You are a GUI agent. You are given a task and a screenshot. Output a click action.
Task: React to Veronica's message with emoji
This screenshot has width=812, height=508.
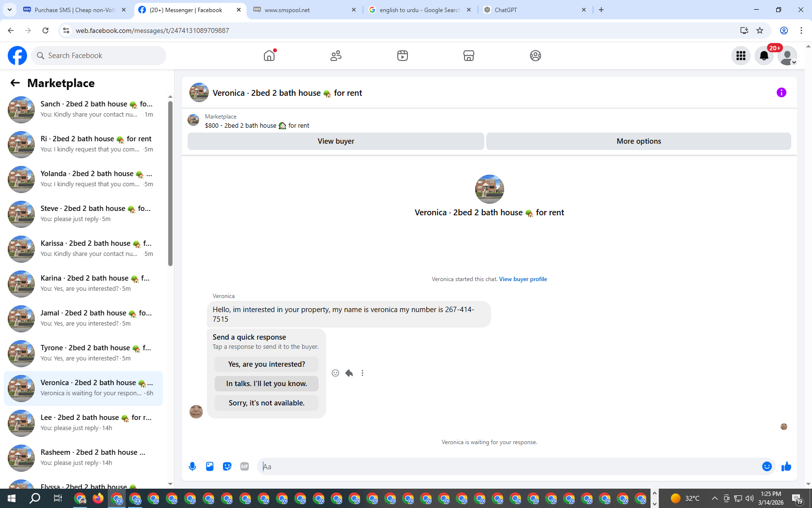(x=335, y=373)
